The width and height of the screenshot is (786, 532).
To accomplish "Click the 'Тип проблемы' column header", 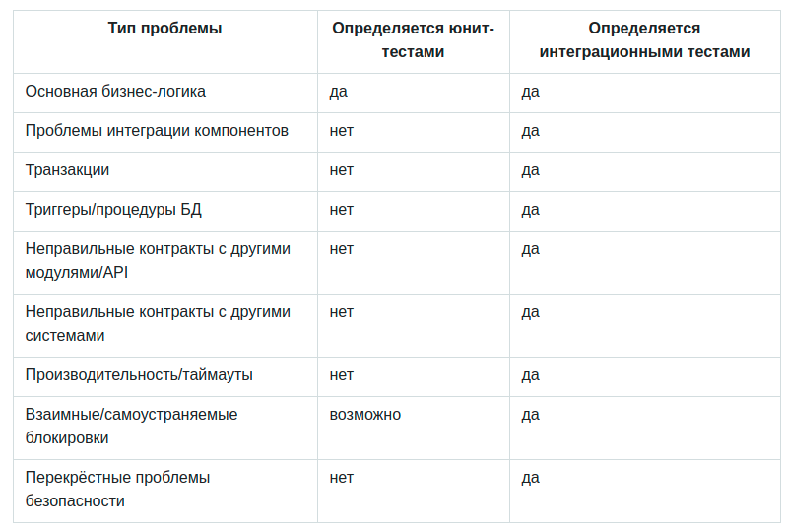I will coord(164,29).
